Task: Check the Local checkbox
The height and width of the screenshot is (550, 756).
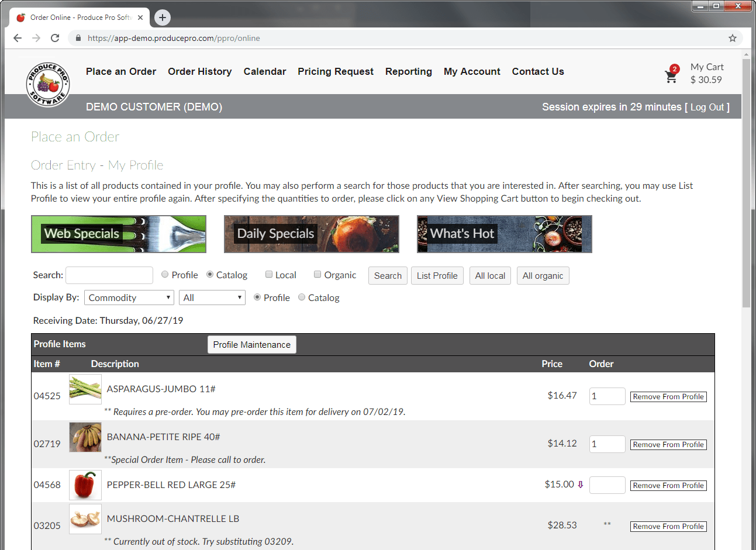Action: (x=269, y=274)
